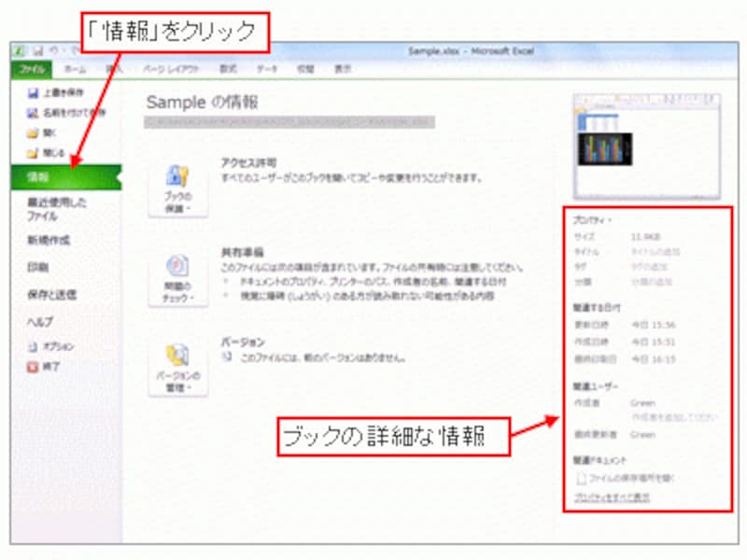Click the アクセス許可 (Permissions) heading
The width and height of the screenshot is (747, 560).
[x=248, y=162]
